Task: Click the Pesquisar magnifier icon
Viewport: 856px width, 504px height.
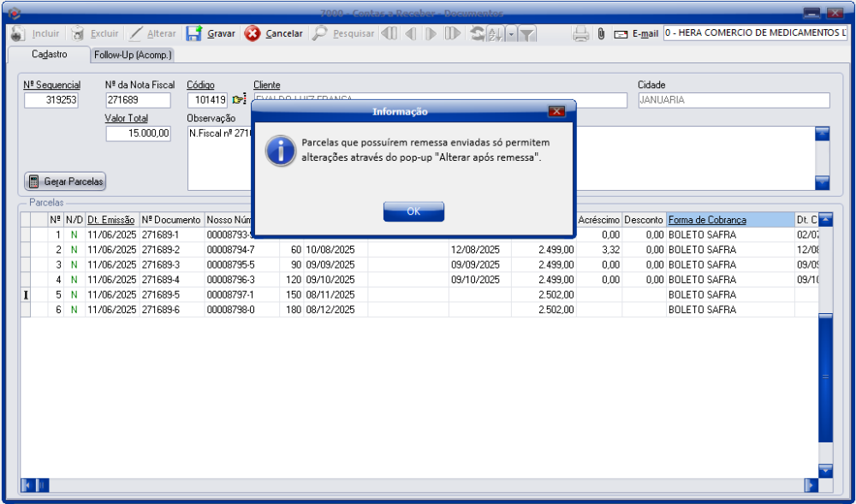Action: [x=319, y=34]
